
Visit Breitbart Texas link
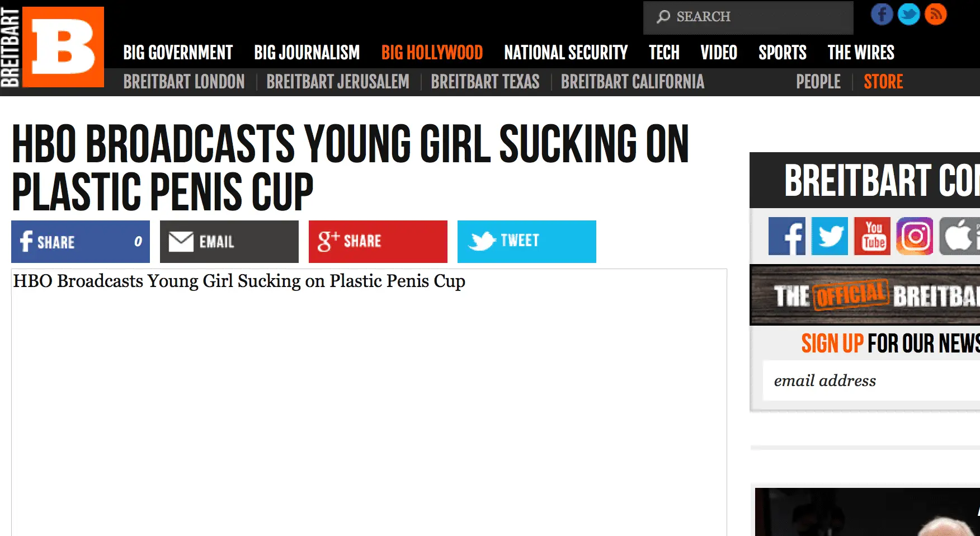coord(485,82)
